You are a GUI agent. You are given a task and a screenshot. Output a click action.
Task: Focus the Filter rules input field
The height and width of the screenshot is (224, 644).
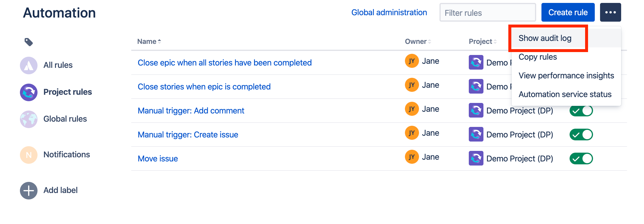click(487, 13)
